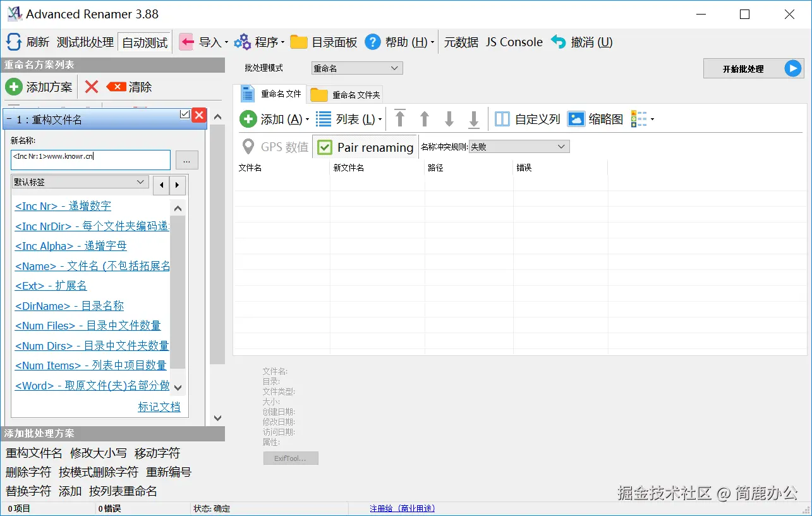This screenshot has height=516, width=812.
Task: Move item up arrow icon
Action: point(425,119)
